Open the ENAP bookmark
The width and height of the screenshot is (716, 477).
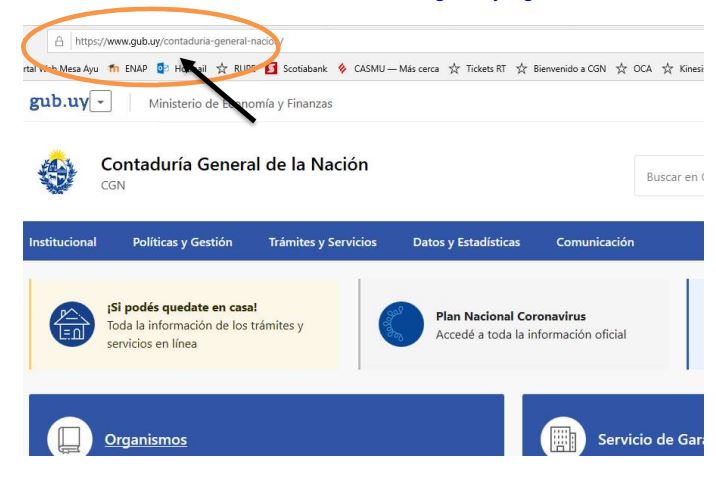(136, 69)
